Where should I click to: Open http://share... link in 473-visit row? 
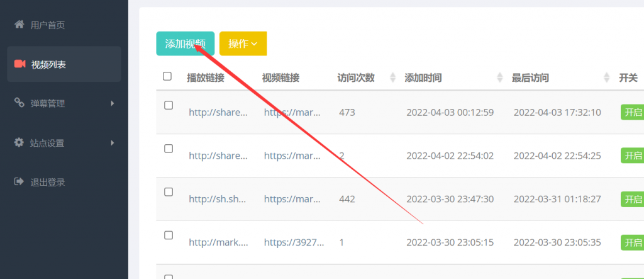[x=218, y=113]
